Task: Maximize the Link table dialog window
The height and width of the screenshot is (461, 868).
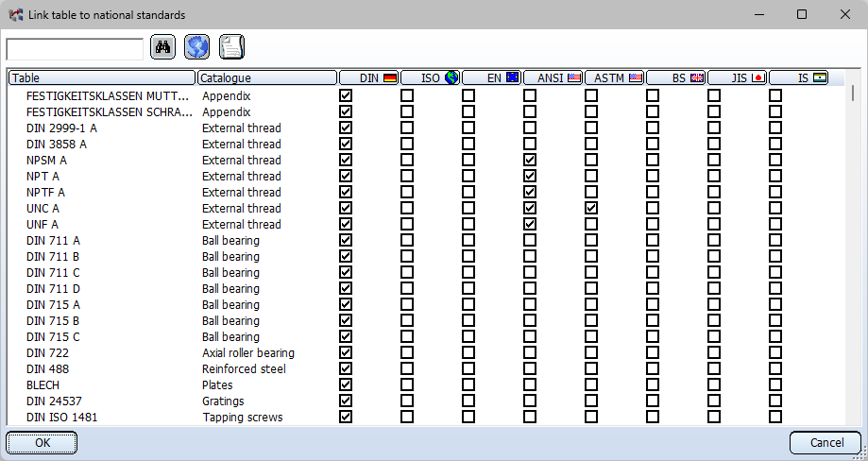Action: [802, 14]
